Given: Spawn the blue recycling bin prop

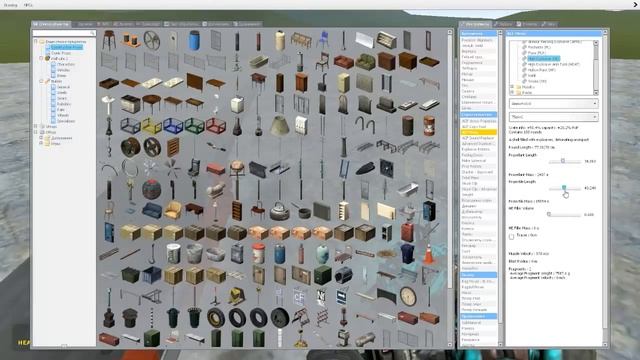Looking at the screenshot, I should (407, 253).
